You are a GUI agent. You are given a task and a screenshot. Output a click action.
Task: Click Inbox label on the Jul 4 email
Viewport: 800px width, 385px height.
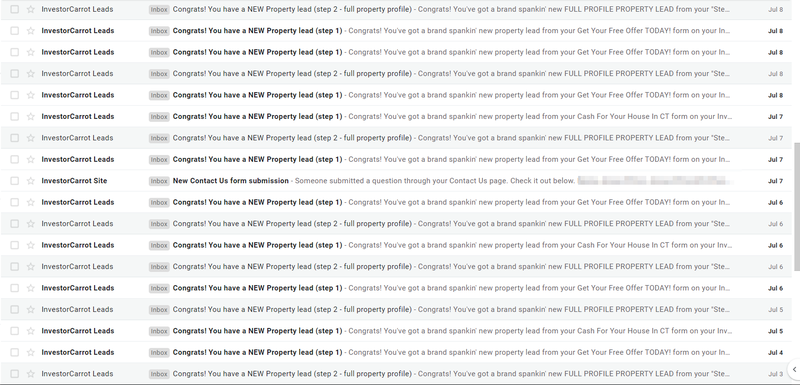(159, 352)
